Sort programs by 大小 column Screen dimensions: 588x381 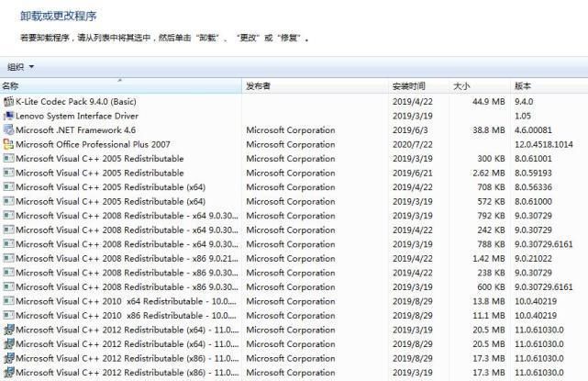tap(477, 85)
